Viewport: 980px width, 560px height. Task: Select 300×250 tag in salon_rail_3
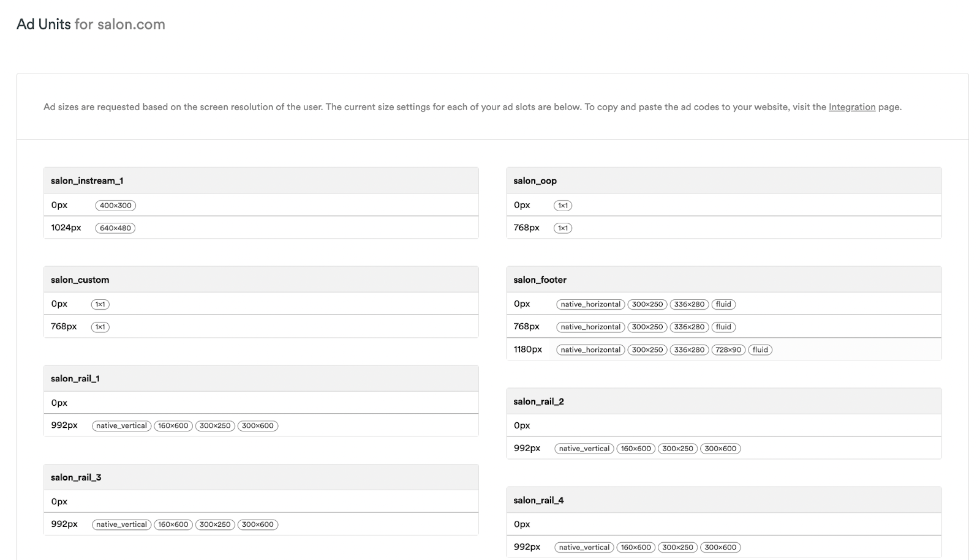point(215,525)
